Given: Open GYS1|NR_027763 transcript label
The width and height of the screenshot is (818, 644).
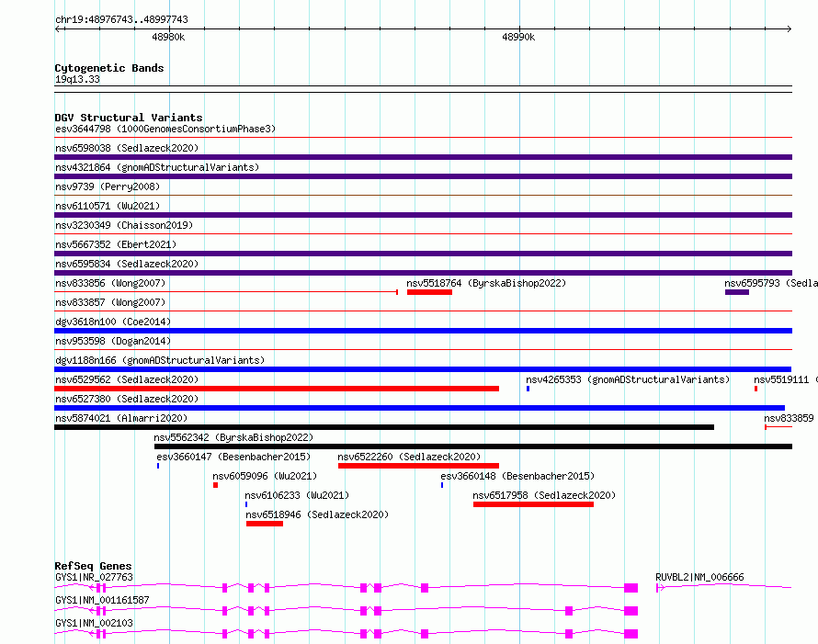Looking at the screenshot, I should tap(94, 577).
